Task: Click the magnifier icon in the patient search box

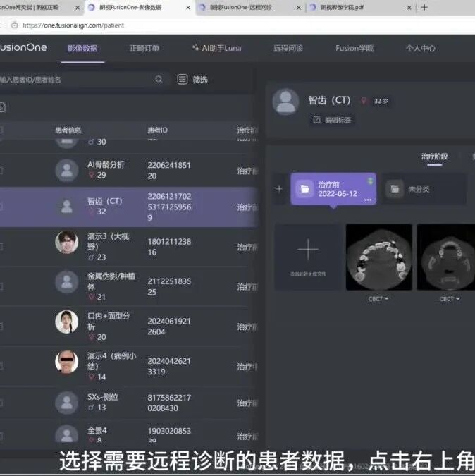Action: click(x=159, y=80)
